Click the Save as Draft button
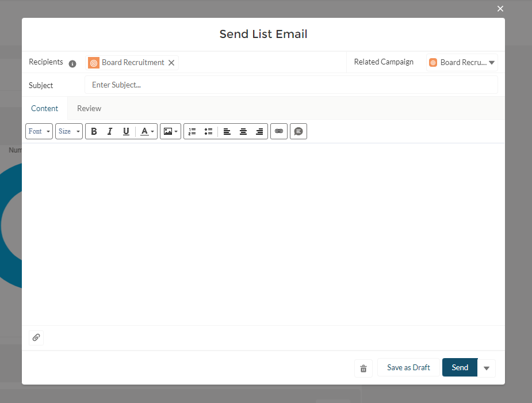This screenshot has height=403, width=532. (x=408, y=367)
